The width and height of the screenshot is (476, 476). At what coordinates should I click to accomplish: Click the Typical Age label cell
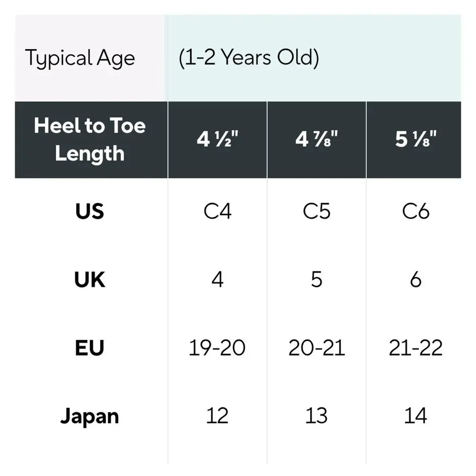click(x=91, y=58)
